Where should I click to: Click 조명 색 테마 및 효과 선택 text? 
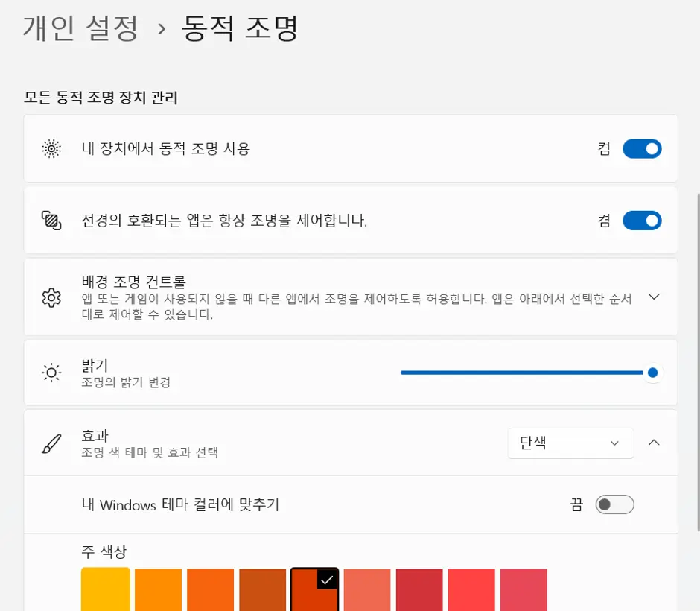point(150,452)
